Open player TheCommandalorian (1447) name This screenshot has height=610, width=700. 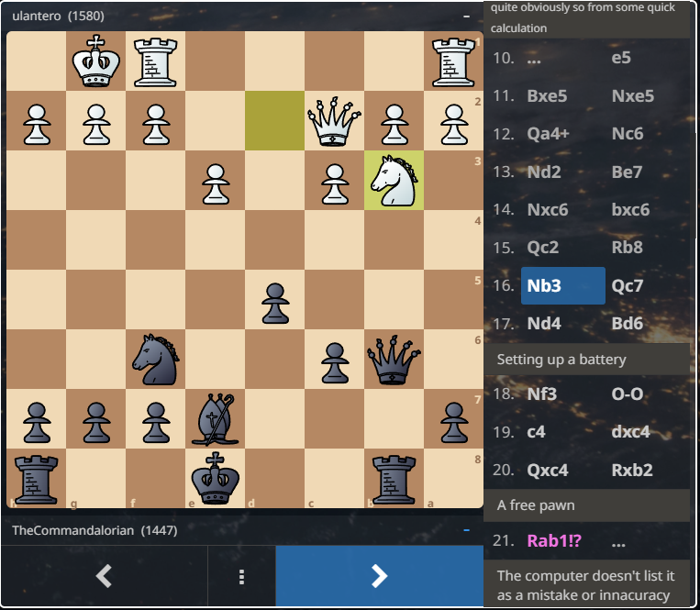point(94,530)
